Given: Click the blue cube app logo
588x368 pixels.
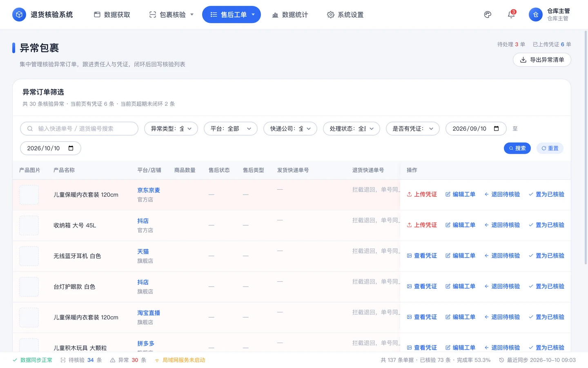Looking at the screenshot, I should (19, 15).
